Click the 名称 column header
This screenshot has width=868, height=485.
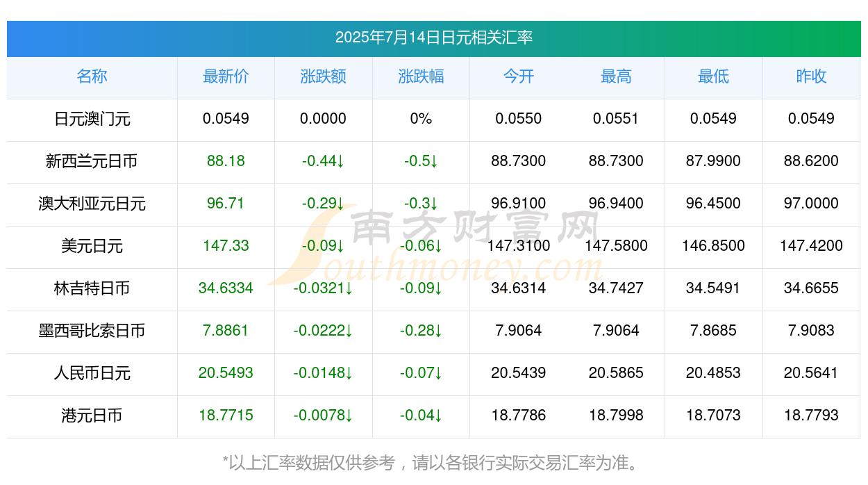(x=92, y=76)
